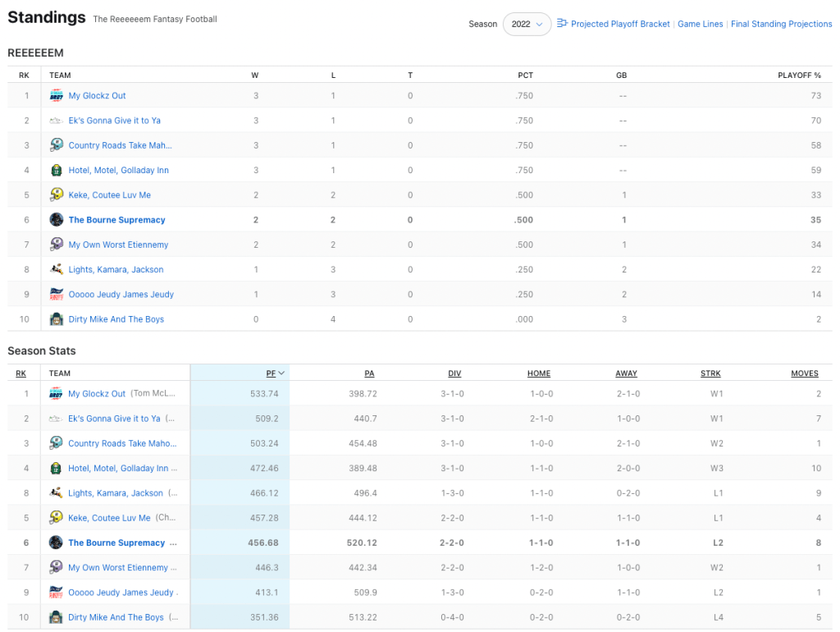Sort Season Stats by PA column
The height and width of the screenshot is (632, 840).
click(369, 373)
